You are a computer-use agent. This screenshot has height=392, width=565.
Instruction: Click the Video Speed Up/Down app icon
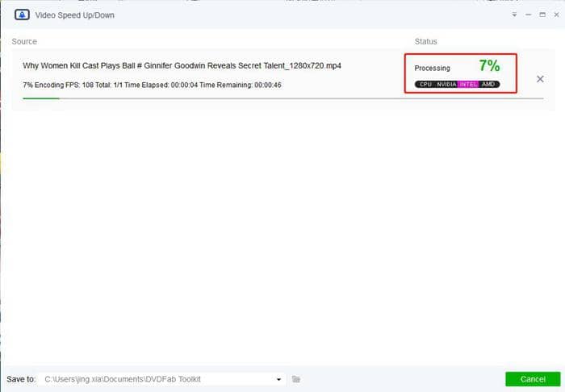coord(22,15)
